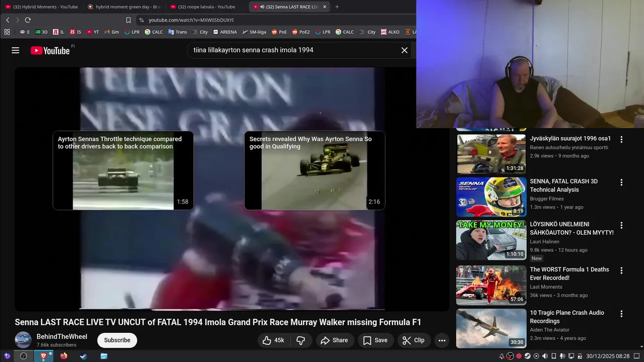Open the YT bookmark

[x=93, y=32]
